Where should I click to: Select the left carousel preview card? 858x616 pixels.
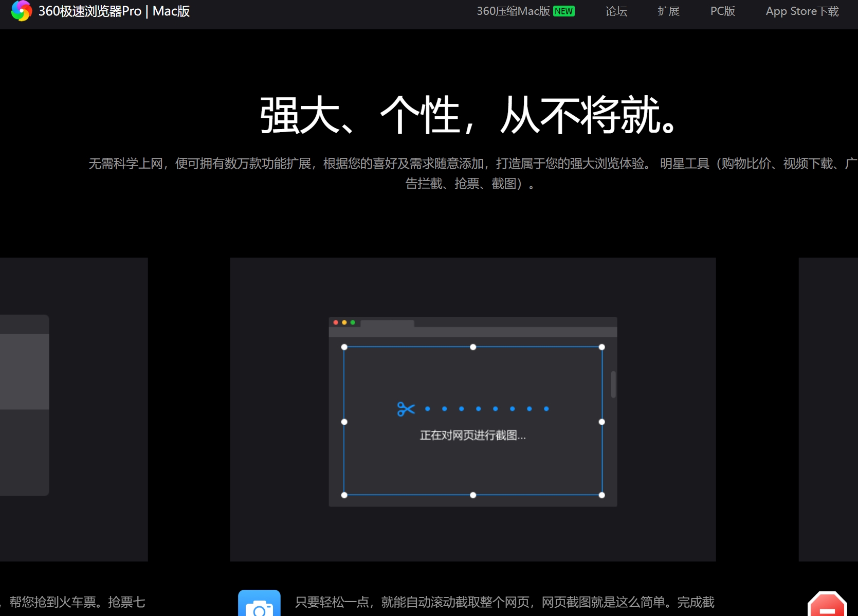tap(74, 409)
